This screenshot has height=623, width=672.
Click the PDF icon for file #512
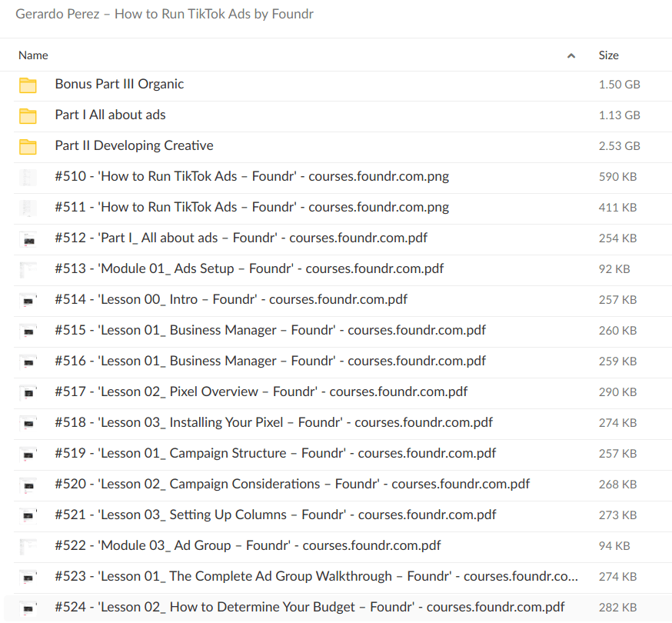tap(28, 239)
